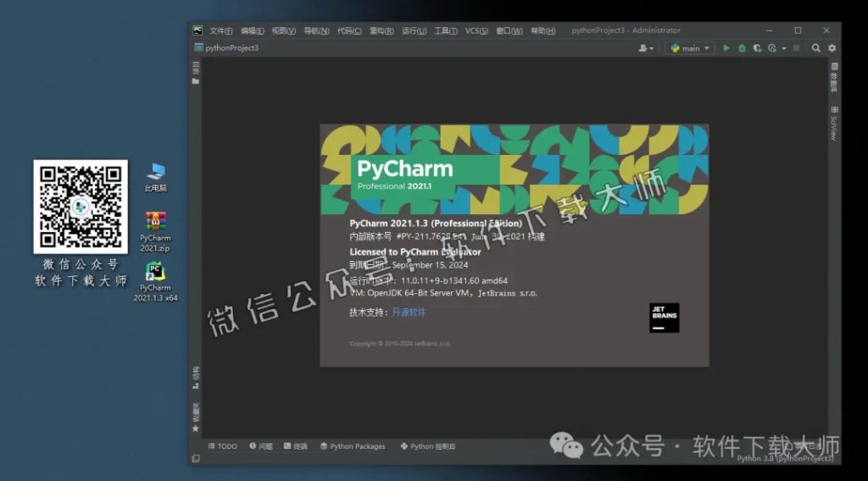Open the 文件(F) menu
This screenshot has height=481, width=868.
click(221, 31)
